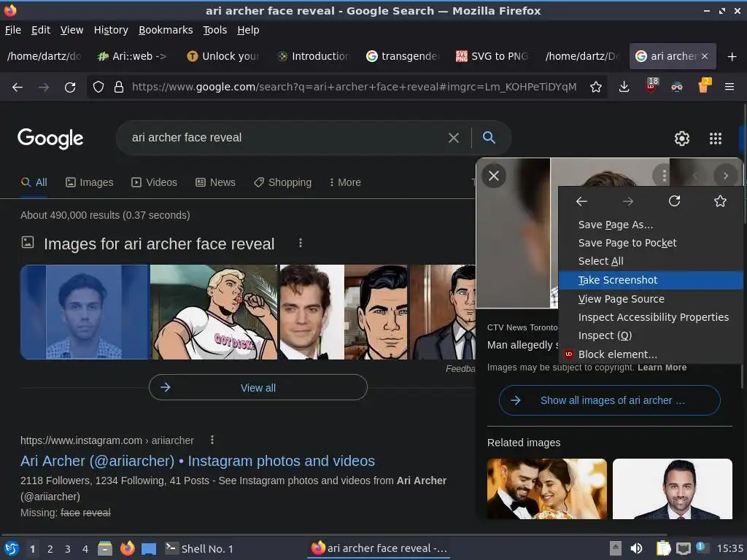Open the tracking protection shield icon
Screen dimensions: 747x560
[98, 87]
